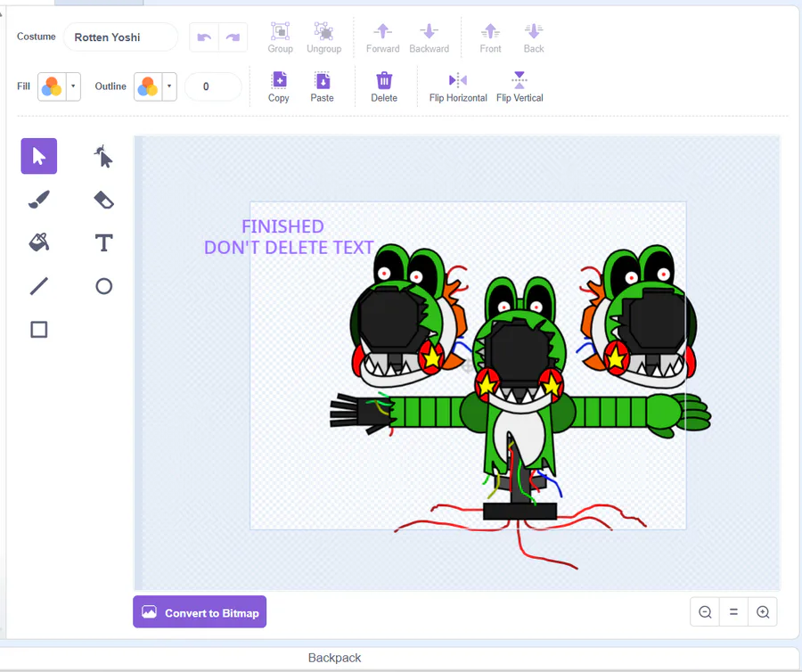This screenshot has width=802, height=672.
Task: Send selection to Back
Action: (x=534, y=37)
